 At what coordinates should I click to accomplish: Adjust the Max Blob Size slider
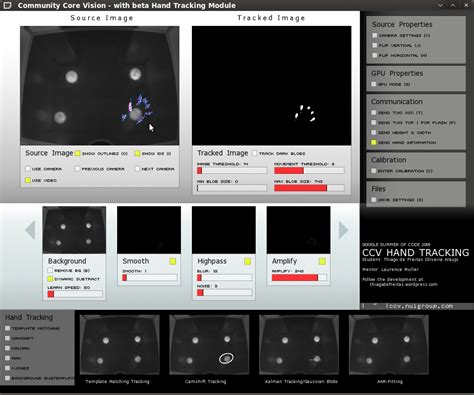[x=309, y=188]
